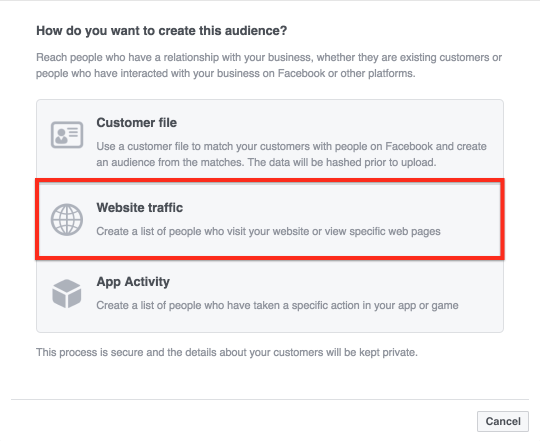Click the customer file description about matching customers
Image resolution: width=540 pixels, height=441 pixels.
(291, 154)
